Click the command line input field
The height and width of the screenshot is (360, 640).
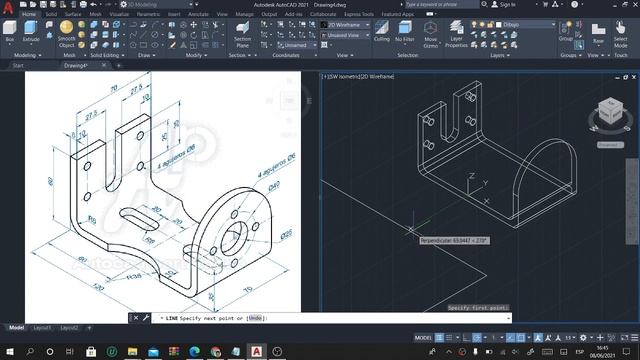331,318
